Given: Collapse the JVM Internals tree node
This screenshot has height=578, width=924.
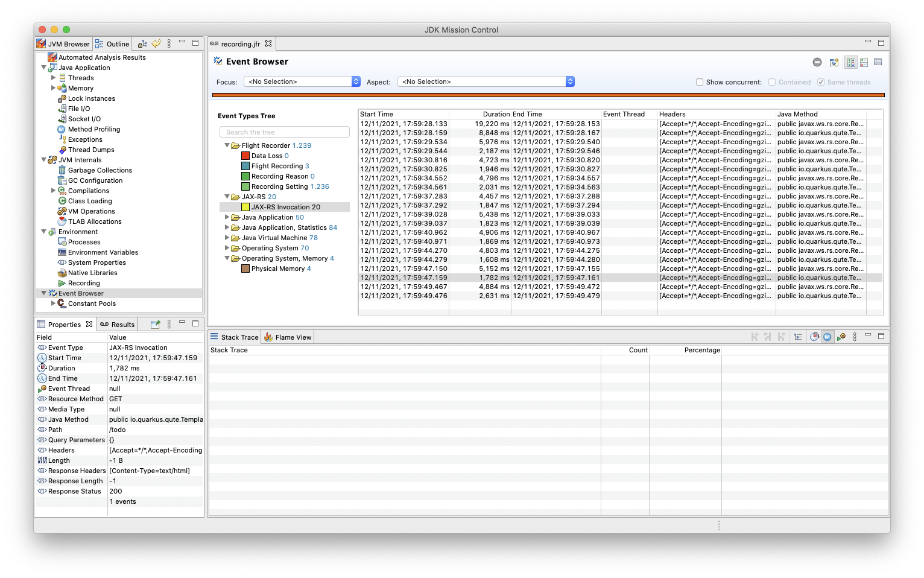Looking at the screenshot, I should (43, 160).
